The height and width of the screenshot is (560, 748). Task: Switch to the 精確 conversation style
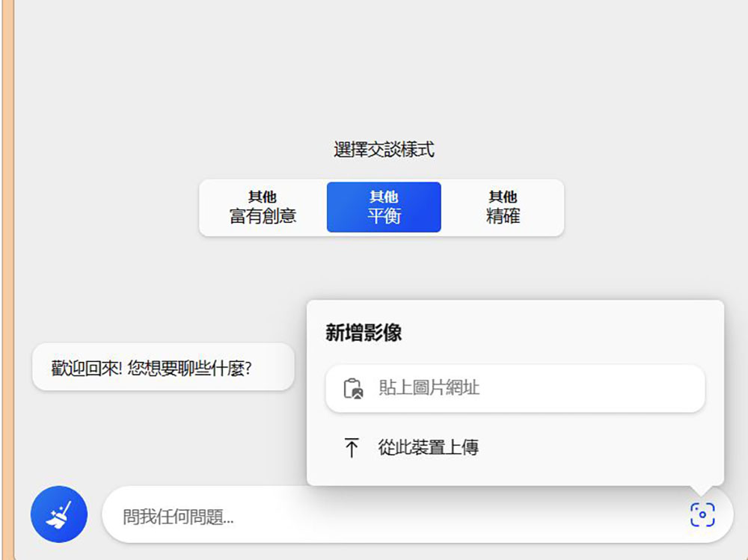click(503, 208)
